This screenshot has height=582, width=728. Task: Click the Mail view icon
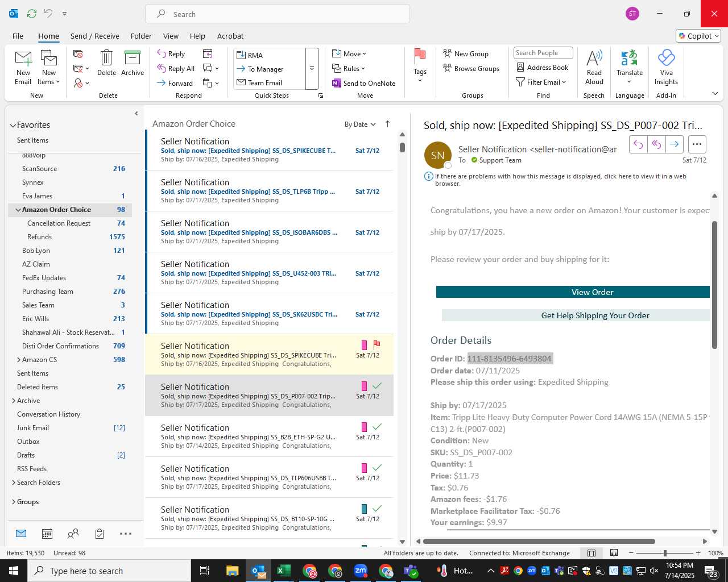click(21, 534)
